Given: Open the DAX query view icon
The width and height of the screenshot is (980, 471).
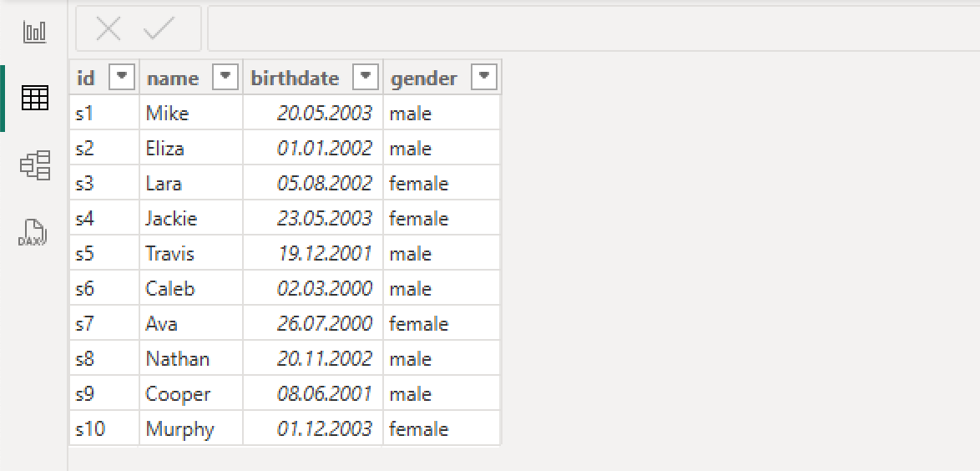Looking at the screenshot, I should point(33,233).
